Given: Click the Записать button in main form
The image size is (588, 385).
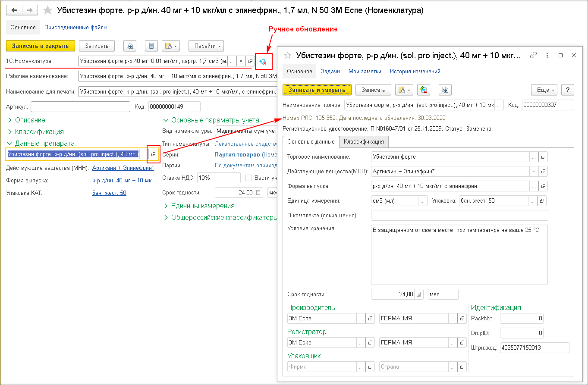Looking at the screenshot, I should click(x=97, y=46).
